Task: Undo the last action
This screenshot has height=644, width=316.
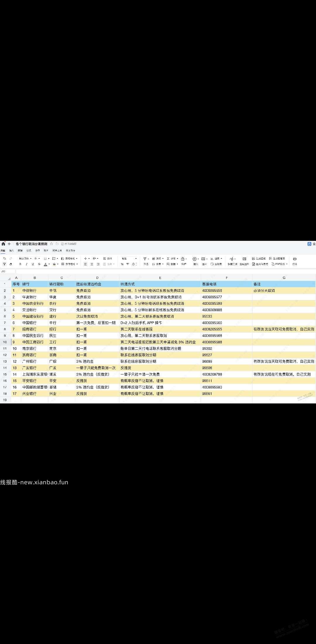Action: tap(4, 259)
